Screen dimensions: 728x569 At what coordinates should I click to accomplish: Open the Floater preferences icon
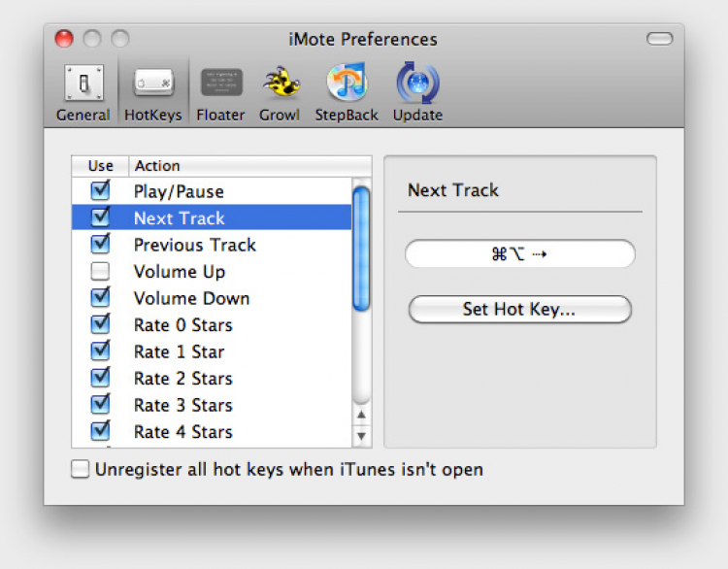tap(220, 85)
